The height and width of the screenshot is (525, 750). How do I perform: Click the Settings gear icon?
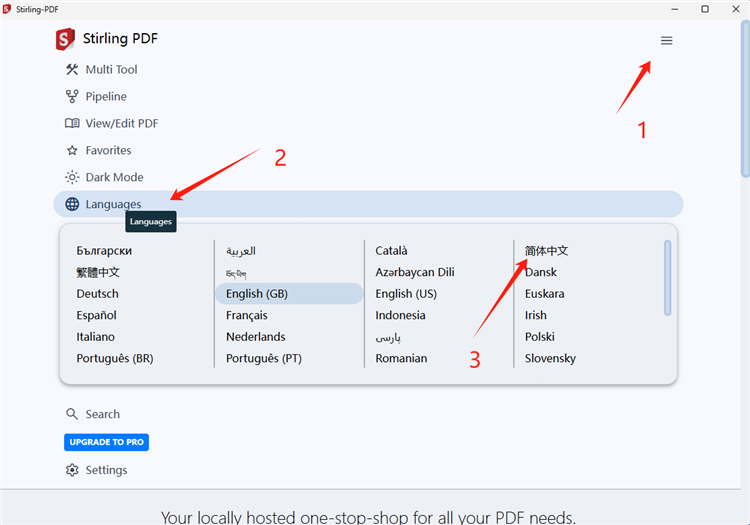pos(72,470)
